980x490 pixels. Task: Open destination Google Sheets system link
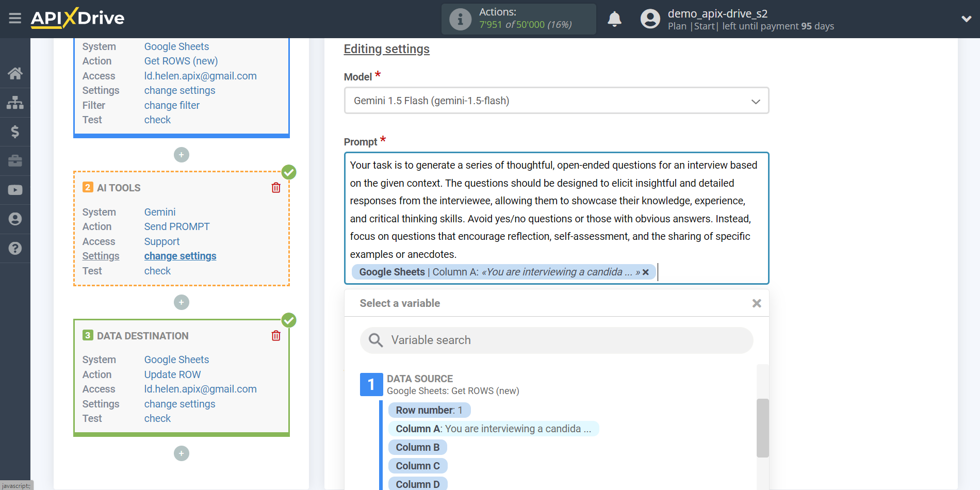point(176,360)
